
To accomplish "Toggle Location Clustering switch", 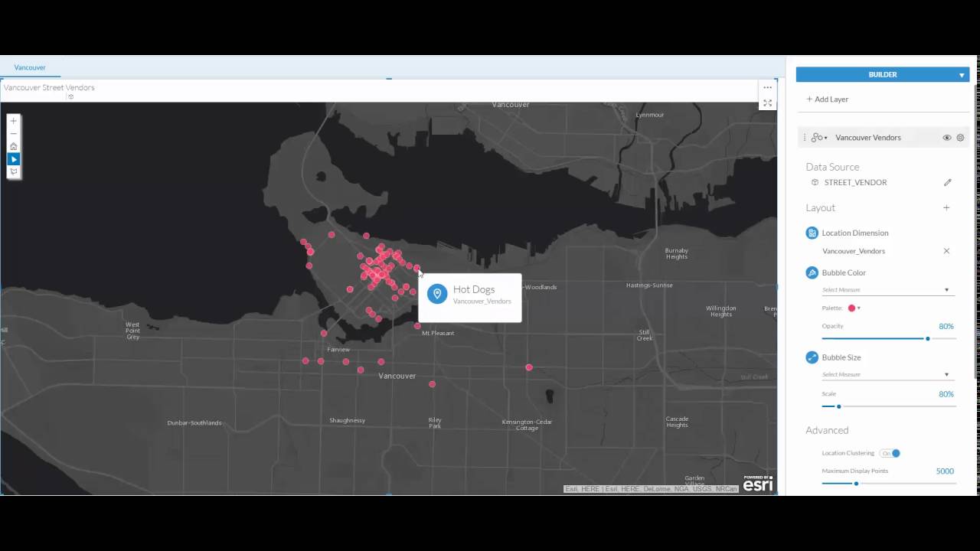I will pyautogui.click(x=890, y=453).
